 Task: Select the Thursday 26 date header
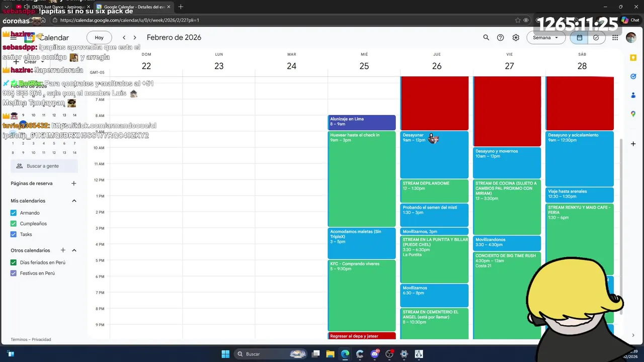tap(437, 66)
